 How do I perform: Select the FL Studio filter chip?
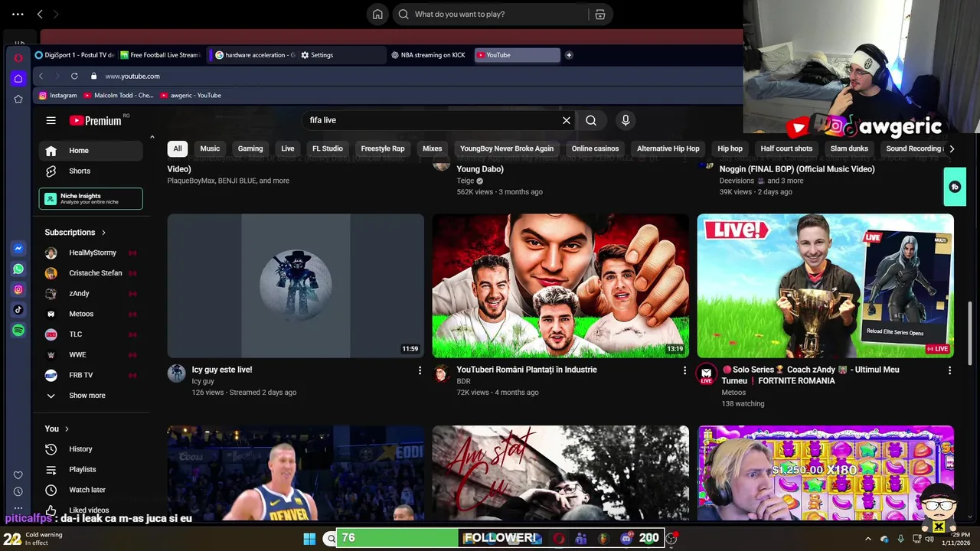328,148
